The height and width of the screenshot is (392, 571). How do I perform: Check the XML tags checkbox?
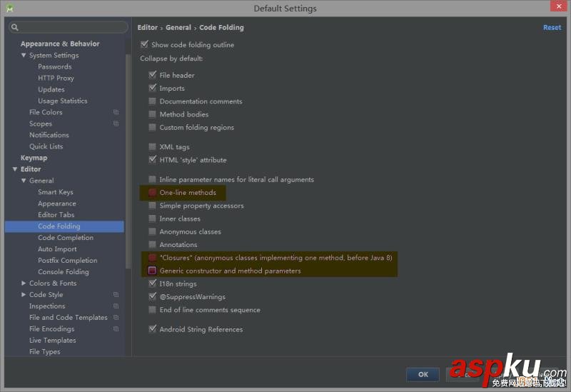coord(152,147)
